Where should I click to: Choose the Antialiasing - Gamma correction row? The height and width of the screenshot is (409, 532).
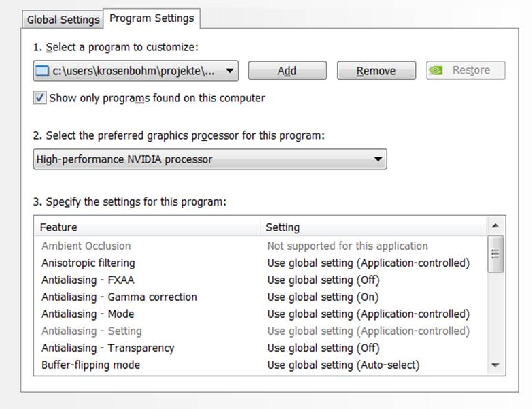pyautogui.click(x=119, y=297)
